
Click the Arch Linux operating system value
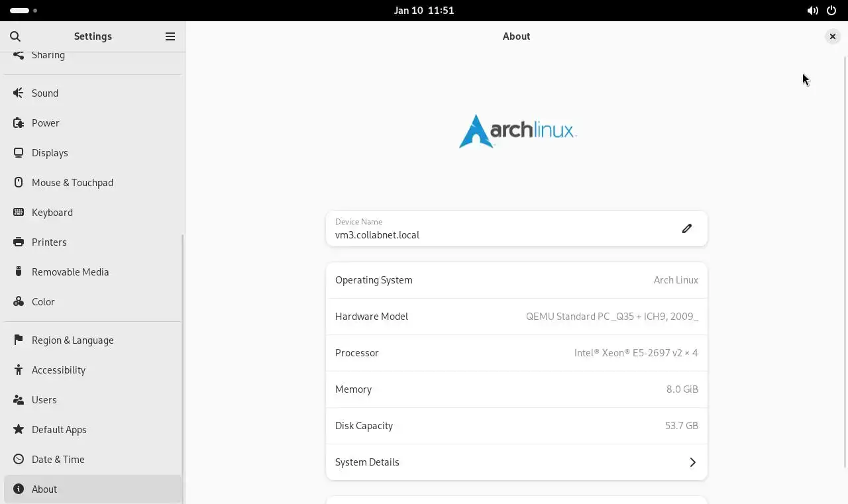click(x=676, y=280)
